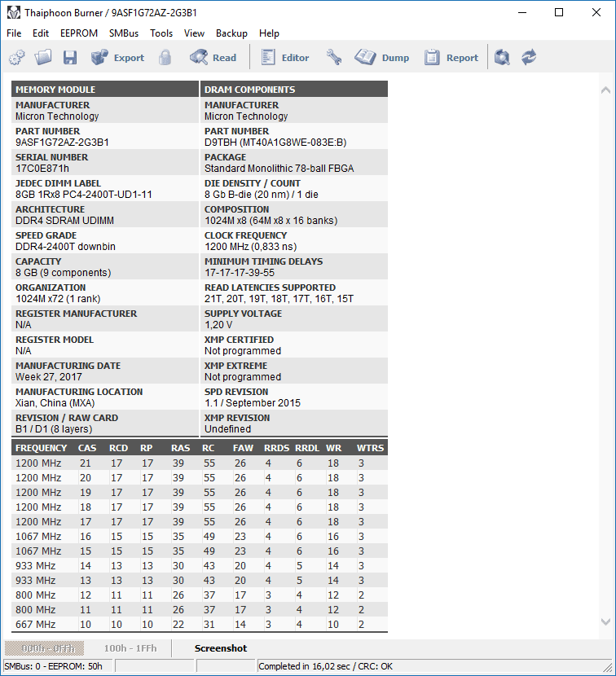Click the DDR4 SDRAM UDIMM architecture value

point(64,220)
